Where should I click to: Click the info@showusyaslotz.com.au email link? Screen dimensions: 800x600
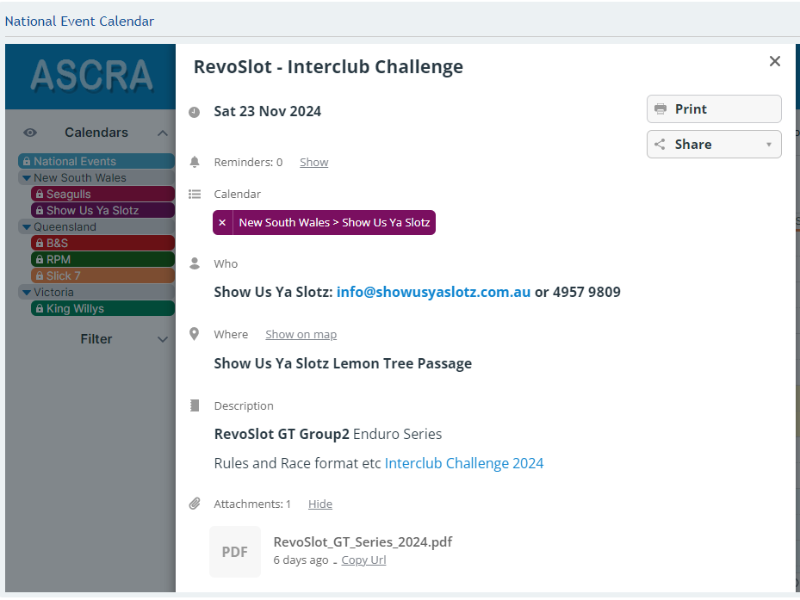433,292
